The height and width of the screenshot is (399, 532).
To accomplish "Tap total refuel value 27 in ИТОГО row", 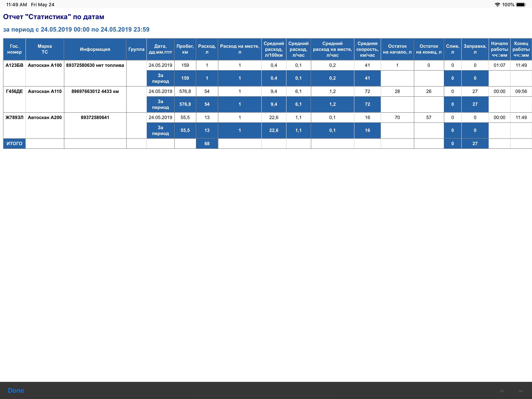I will click(475, 143).
